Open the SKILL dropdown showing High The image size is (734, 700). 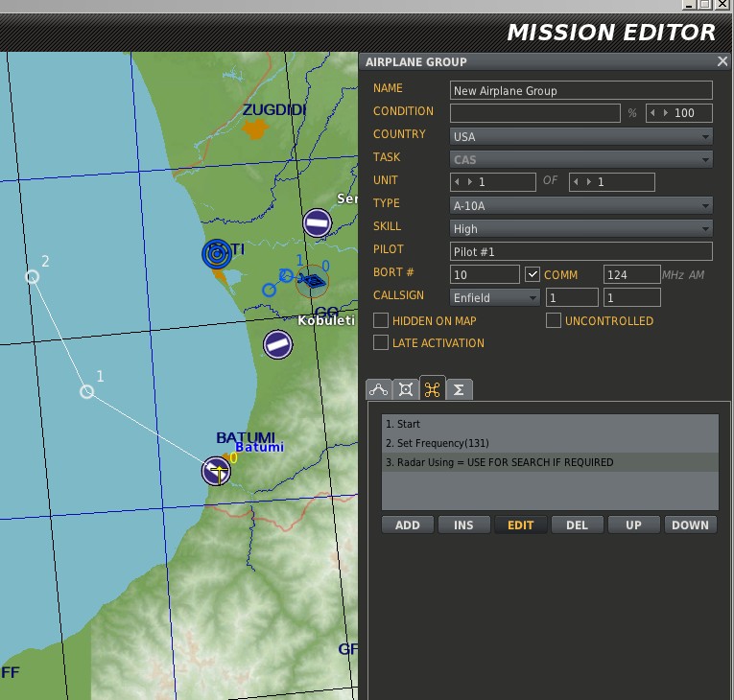tap(580, 228)
